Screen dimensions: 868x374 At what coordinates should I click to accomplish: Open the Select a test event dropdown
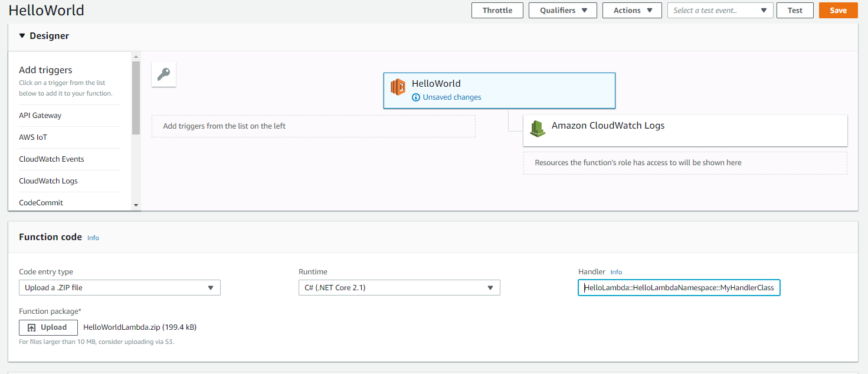(720, 11)
